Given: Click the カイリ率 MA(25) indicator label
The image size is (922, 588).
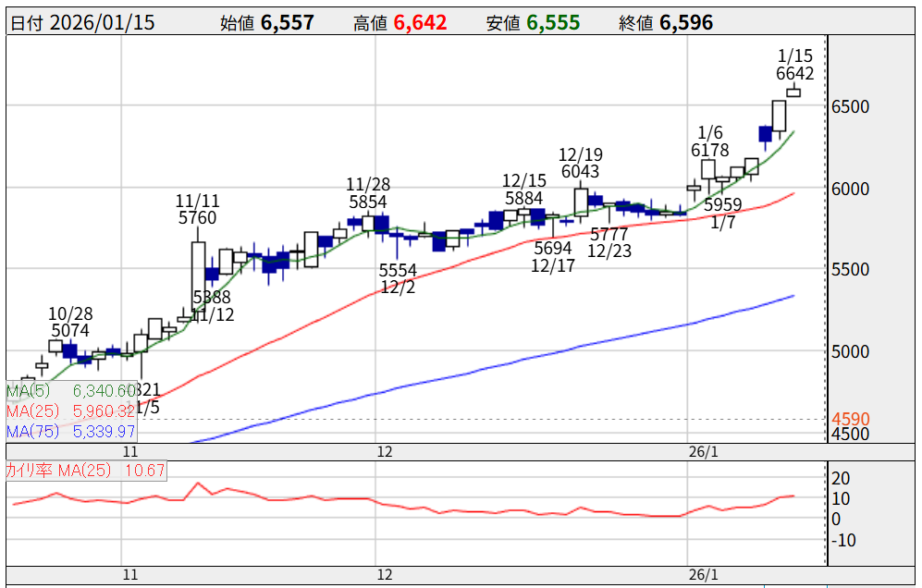Looking at the screenshot, I should click(x=85, y=471).
